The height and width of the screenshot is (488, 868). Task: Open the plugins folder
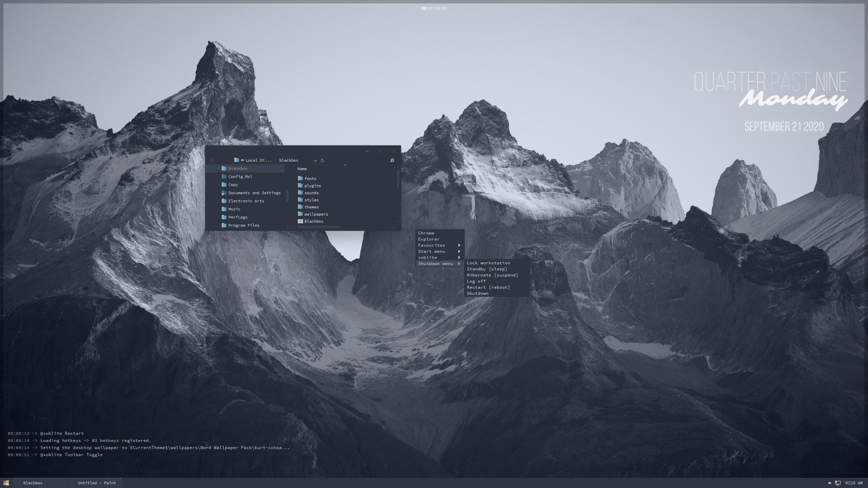tap(312, 185)
